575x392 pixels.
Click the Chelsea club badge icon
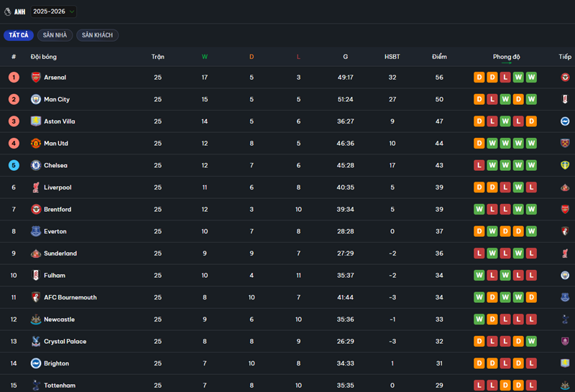point(36,166)
